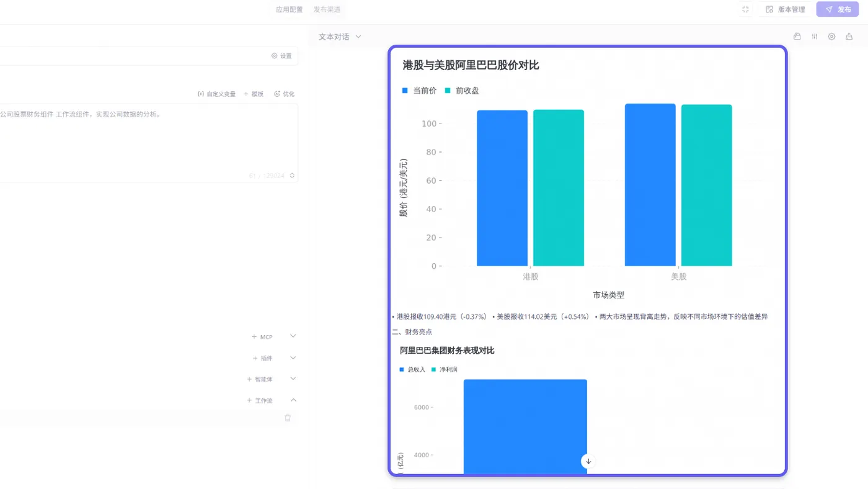The height and width of the screenshot is (489, 868).
Task: Click the 港股 当前价 blue bar
Action: click(502, 188)
